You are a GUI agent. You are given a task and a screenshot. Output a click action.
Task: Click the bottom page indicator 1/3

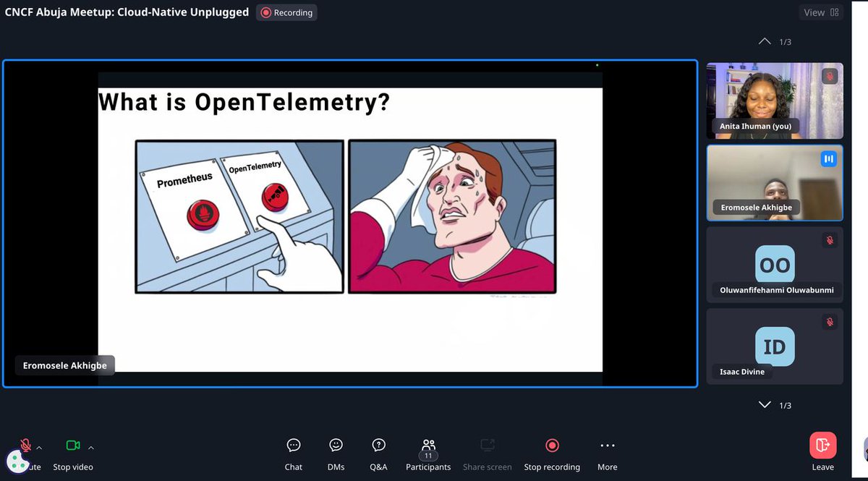pos(786,406)
